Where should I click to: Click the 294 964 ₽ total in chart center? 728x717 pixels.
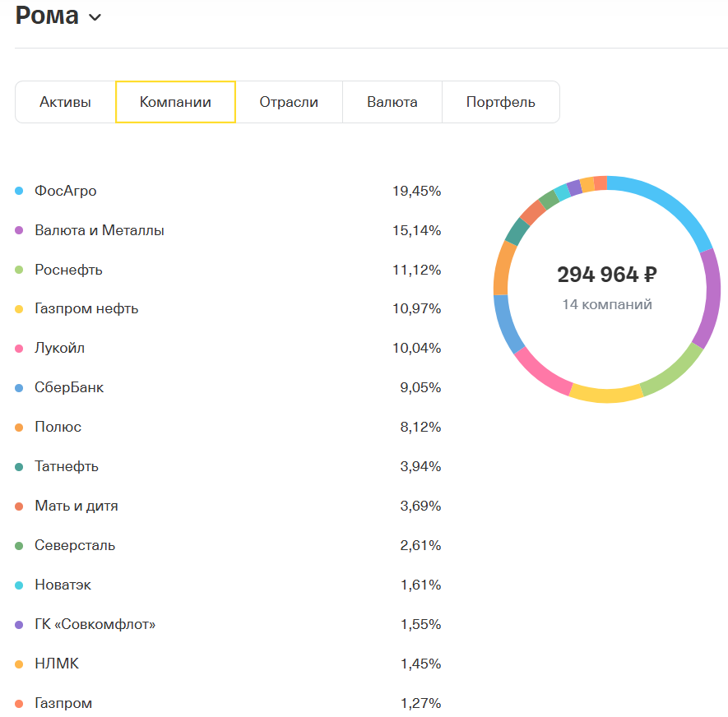coord(607,274)
